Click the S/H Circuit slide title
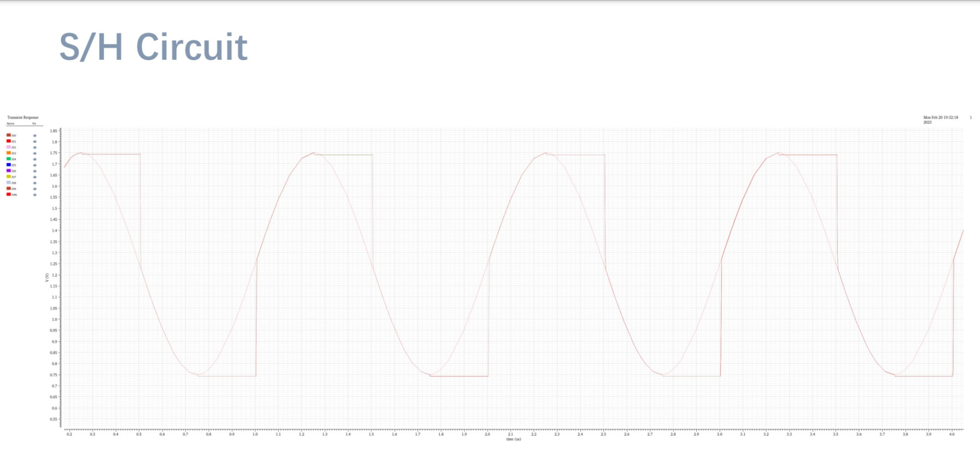This screenshot has width=980, height=457. [x=153, y=47]
